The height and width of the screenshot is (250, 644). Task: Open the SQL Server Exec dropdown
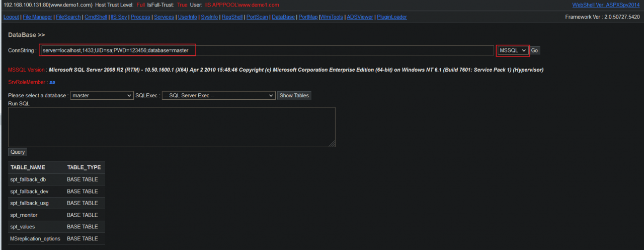[219, 95]
